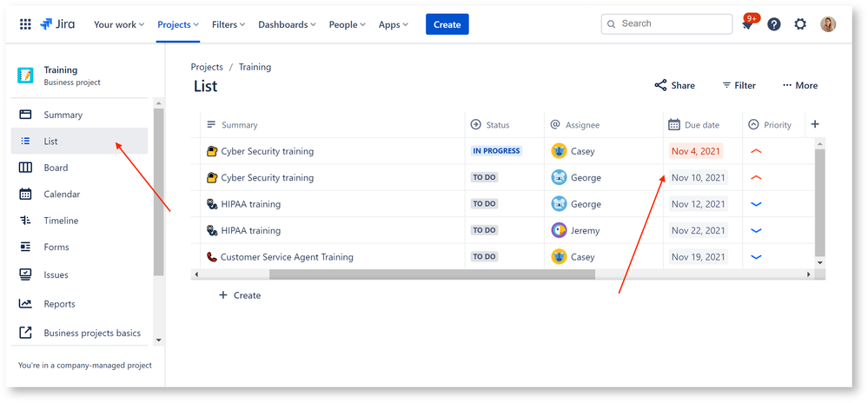Click stethoscope icon for George's HIPAA training
This screenshot has width=868, height=403.
coord(211,204)
